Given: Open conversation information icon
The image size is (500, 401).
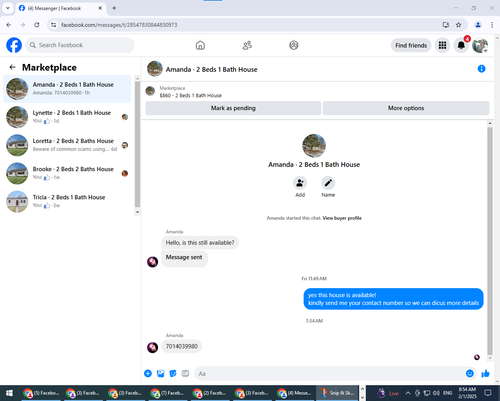Looking at the screenshot, I should [x=481, y=69].
